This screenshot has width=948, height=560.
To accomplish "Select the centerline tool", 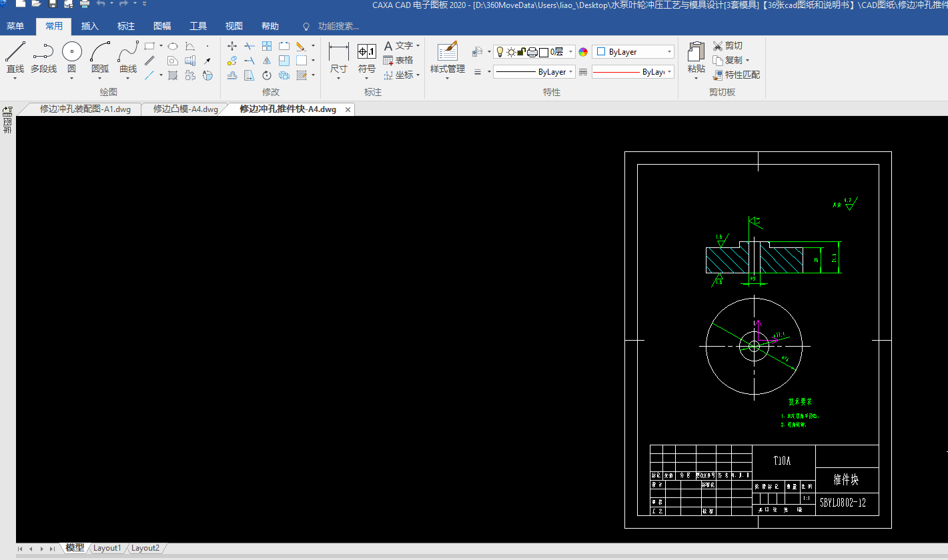I will click(x=150, y=75).
